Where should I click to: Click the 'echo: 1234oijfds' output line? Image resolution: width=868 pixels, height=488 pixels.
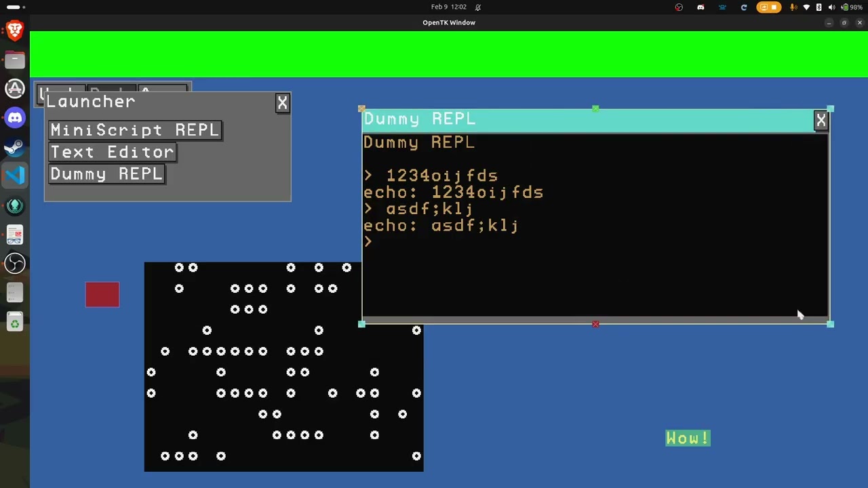coord(453,192)
